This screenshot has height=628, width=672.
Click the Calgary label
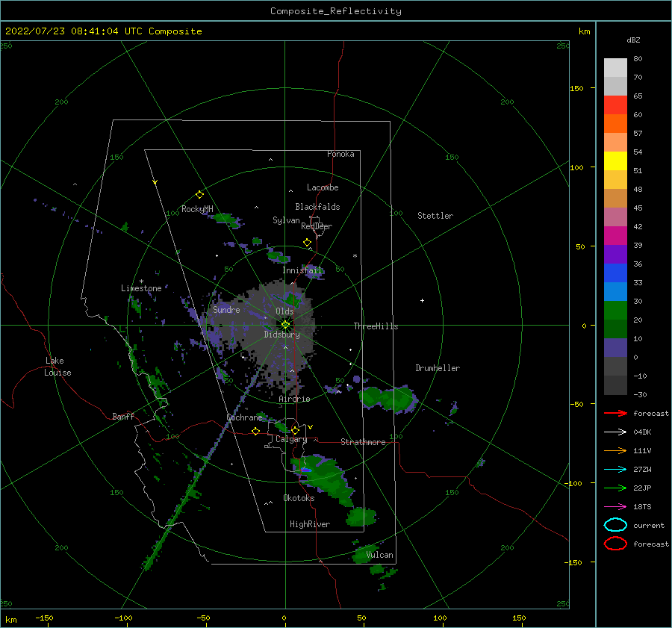pyautogui.click(x=291, y=439)
